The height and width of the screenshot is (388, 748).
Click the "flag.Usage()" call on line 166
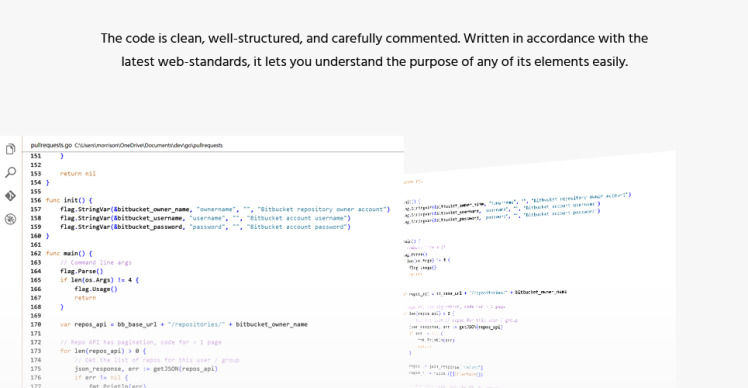96,289
